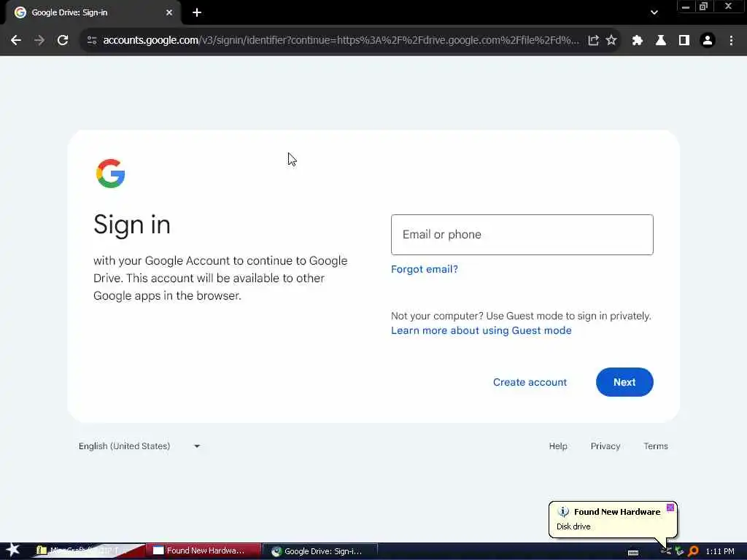
Task: Focus the Email or phone field
Action: tap(522, 235)
